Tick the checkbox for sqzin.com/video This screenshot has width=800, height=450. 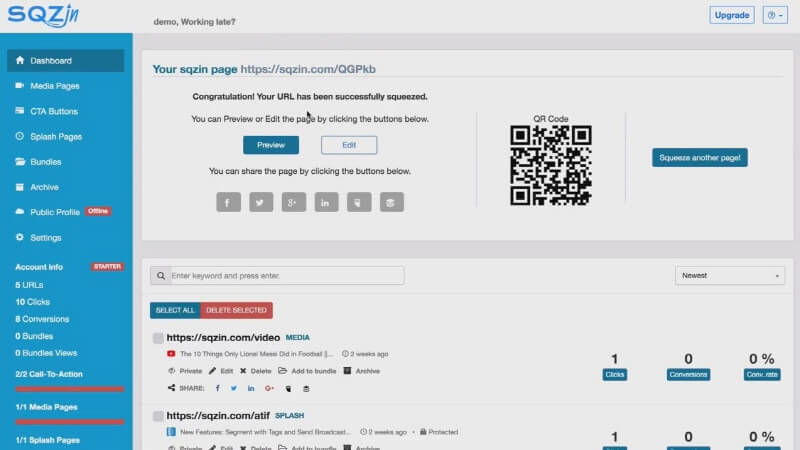[158, 338]
